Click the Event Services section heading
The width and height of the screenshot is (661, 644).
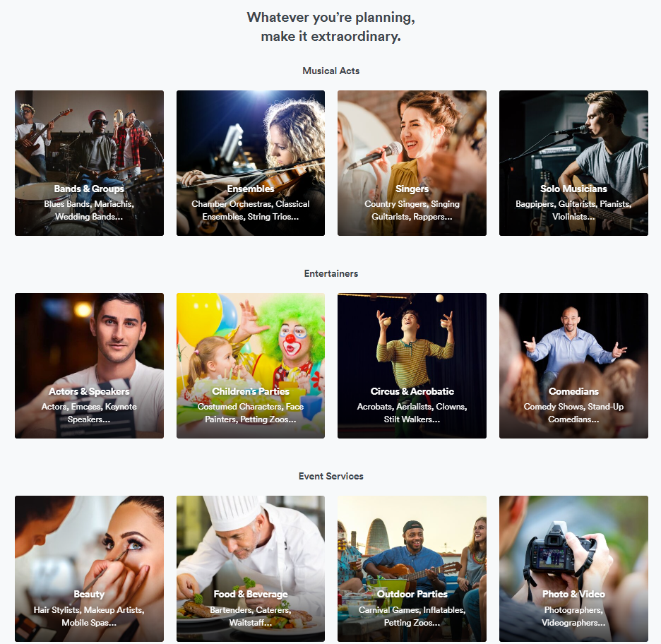click(x=331, y=476)
